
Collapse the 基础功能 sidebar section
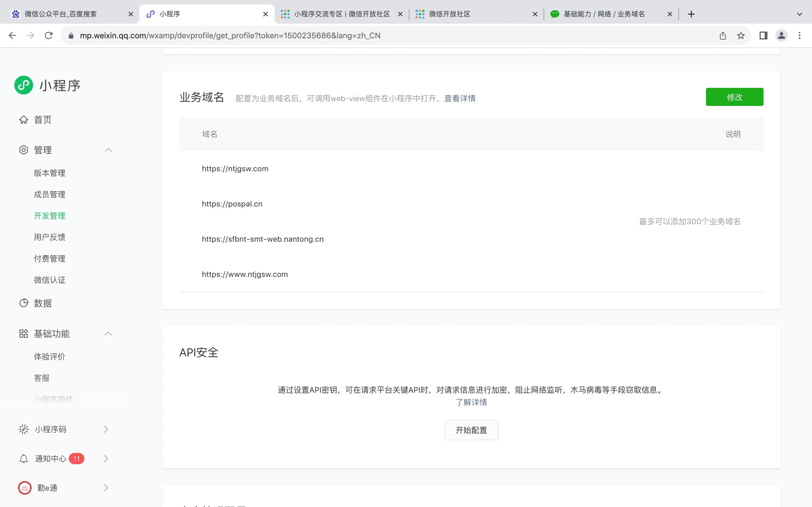coord(108,334)
